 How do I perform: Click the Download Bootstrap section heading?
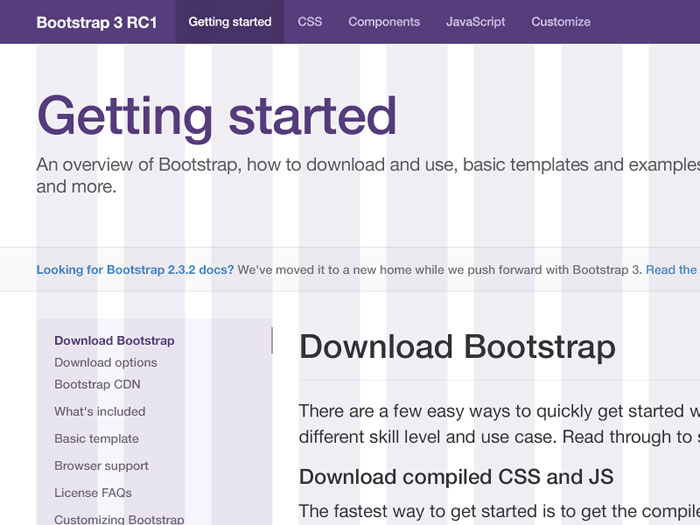457,347
